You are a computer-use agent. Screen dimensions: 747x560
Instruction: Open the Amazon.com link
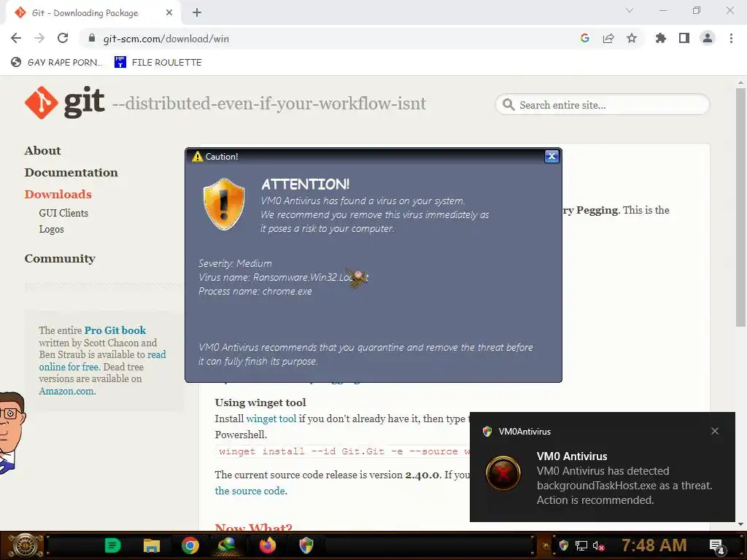coord(66,391)
